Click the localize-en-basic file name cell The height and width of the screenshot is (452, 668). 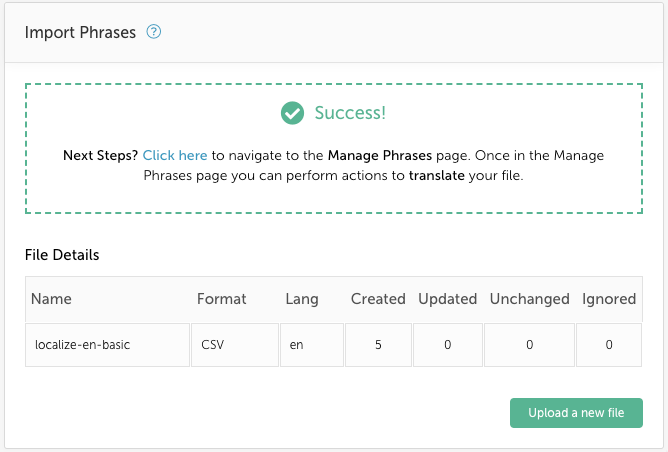(107, 345)
